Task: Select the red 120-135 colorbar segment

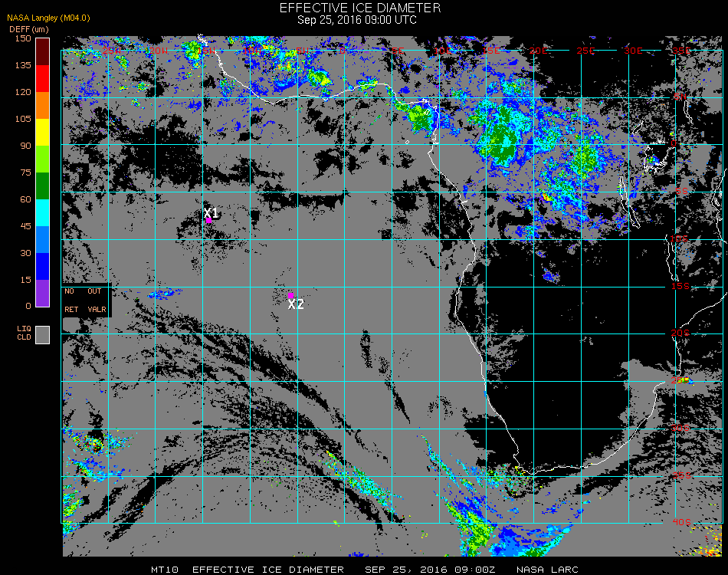Action: pos(43,78)
